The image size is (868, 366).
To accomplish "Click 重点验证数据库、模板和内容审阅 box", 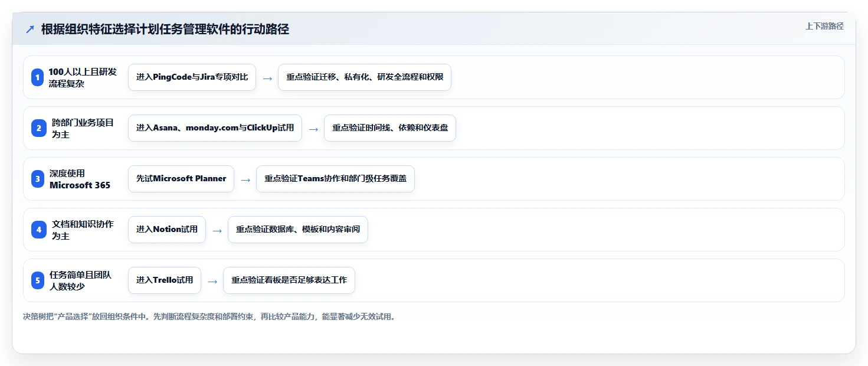I will [x=298, y=230].
